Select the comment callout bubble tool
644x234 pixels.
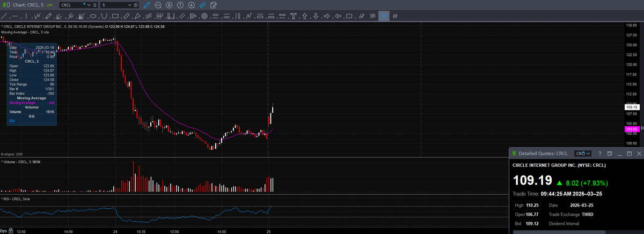(x=372, y=16)
